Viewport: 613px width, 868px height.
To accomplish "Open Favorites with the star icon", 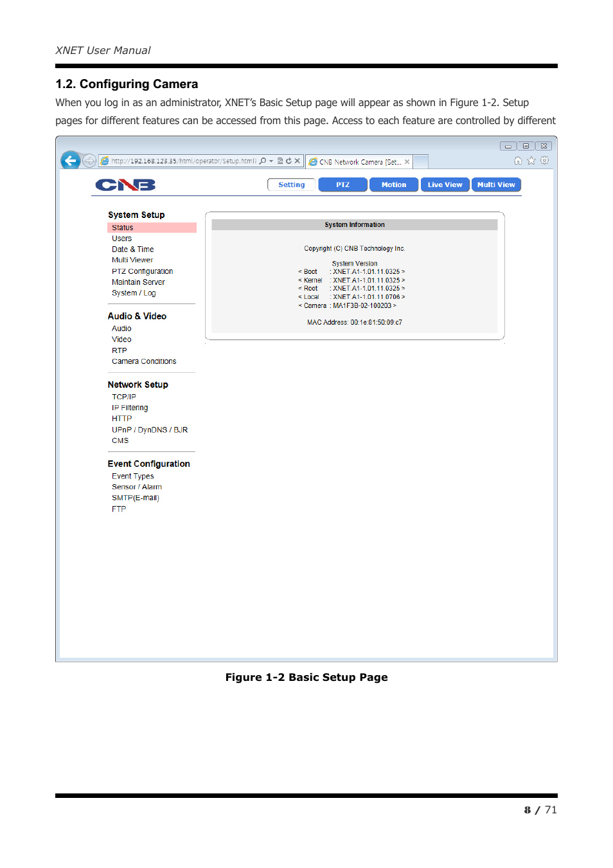I will pyautogui.click(x=531, y=161).
